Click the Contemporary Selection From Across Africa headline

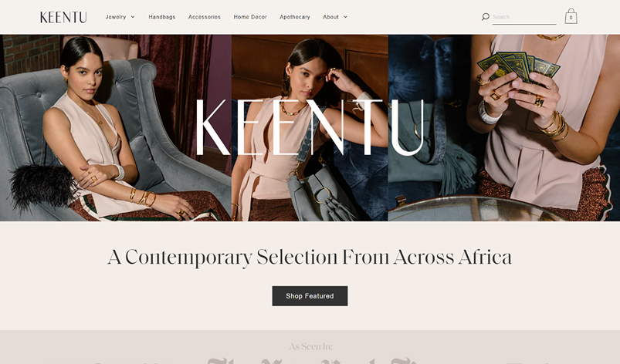(310, 258)
